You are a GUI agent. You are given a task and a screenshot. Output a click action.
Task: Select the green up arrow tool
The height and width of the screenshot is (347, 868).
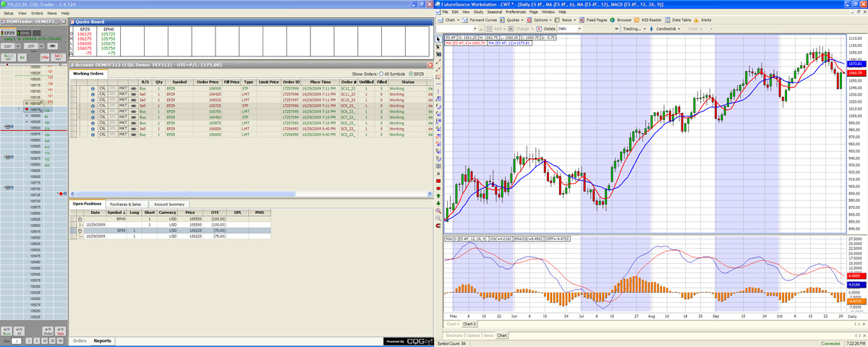tap(438, 195)
